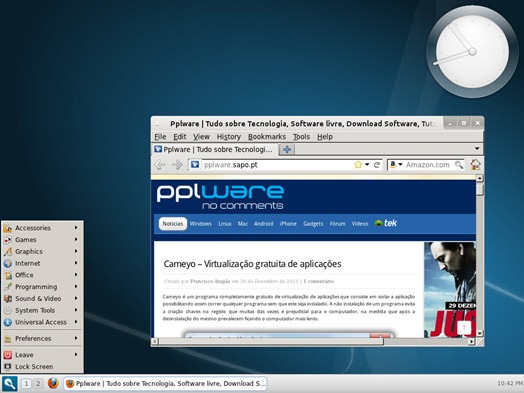The width and height of the screenshot is (524, 393).
Task: Open the Fórum link
Action: tap(338, 224)
